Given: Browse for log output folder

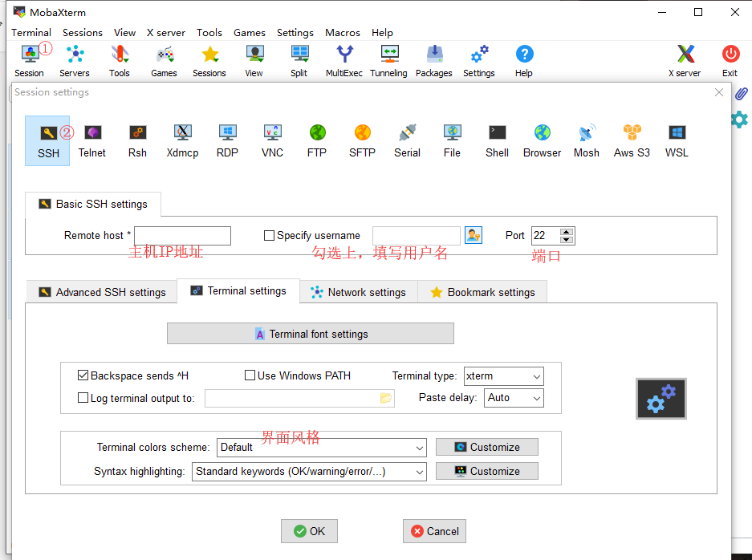Looking at the screenshot, I should point(385,398).
